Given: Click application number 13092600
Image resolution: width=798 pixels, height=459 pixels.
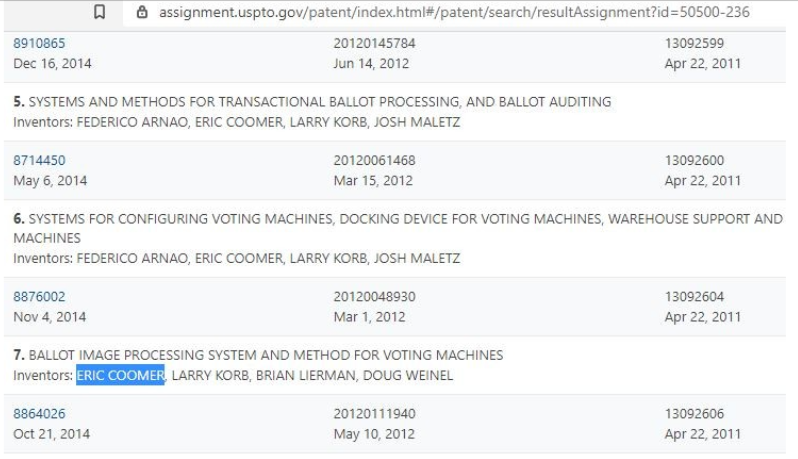Looking at the screenshot, I should coord(694,160).
